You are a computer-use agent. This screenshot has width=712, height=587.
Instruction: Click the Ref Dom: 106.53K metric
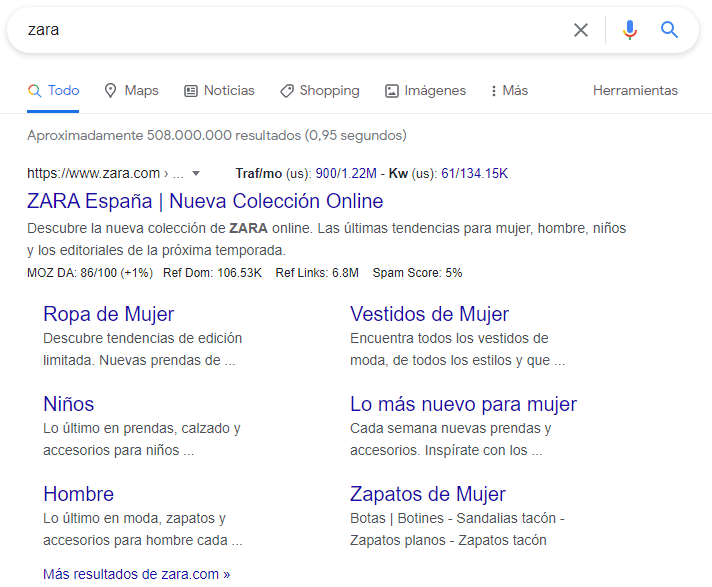pyautogui.click(x=213, y=273)
